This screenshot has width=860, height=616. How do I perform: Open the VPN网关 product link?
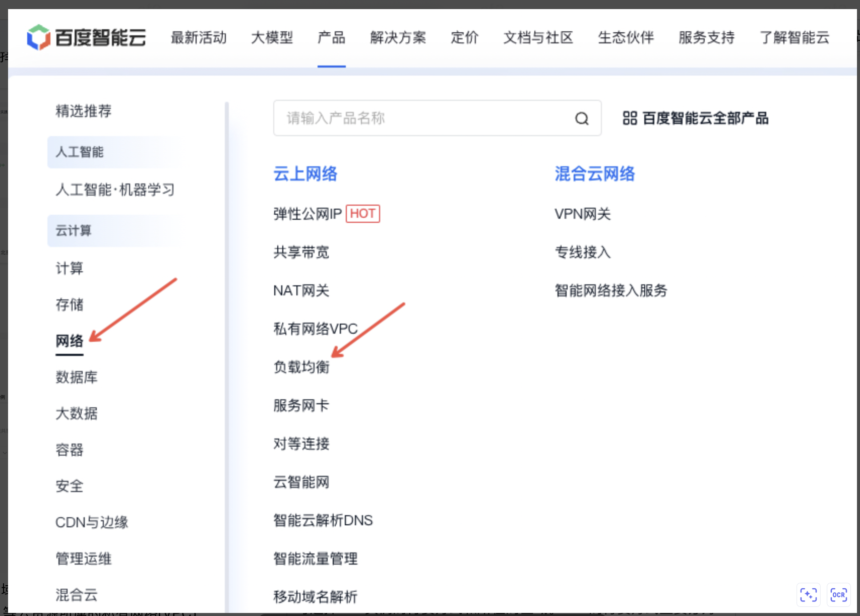pyautogui.click(x=583, y=214)
